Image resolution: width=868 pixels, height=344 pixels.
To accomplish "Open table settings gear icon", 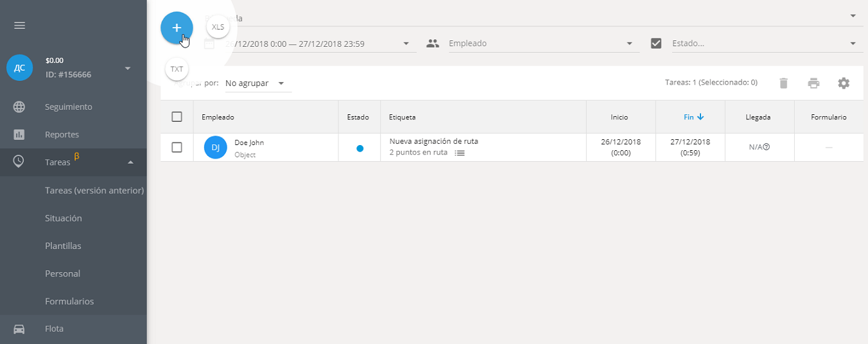I will pyautogui.click(x=844, y=83).
